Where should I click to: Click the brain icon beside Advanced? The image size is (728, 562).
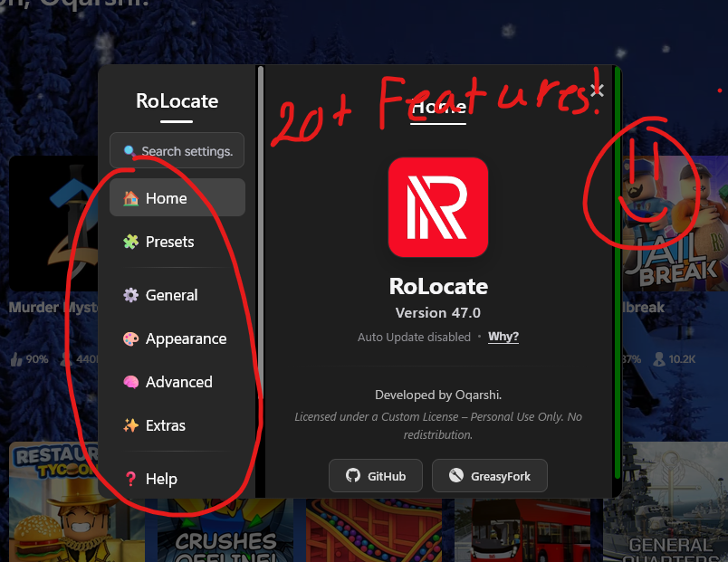pyautogui.click(x=131, y=382)
